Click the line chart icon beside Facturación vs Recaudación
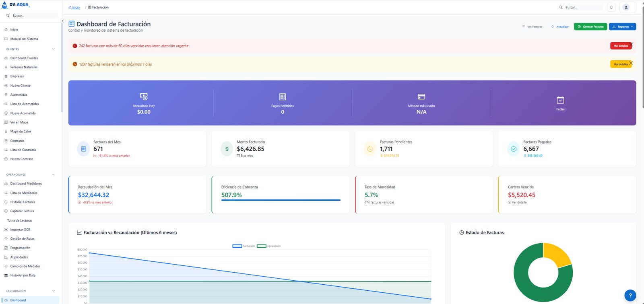The width and height of the screenshot is (644, 304). click(80, 232)
